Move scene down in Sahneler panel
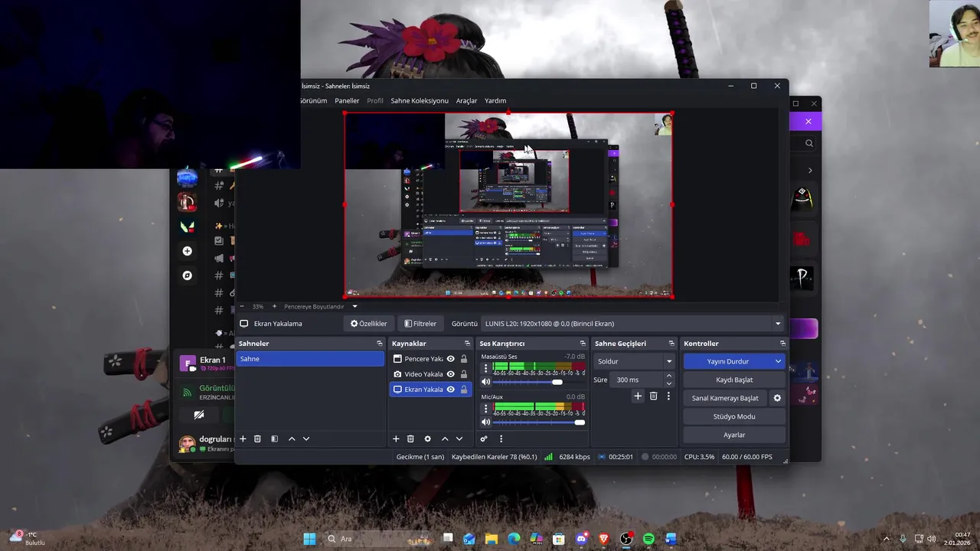This screenshot has width=980, height=551. click(306, 439)
